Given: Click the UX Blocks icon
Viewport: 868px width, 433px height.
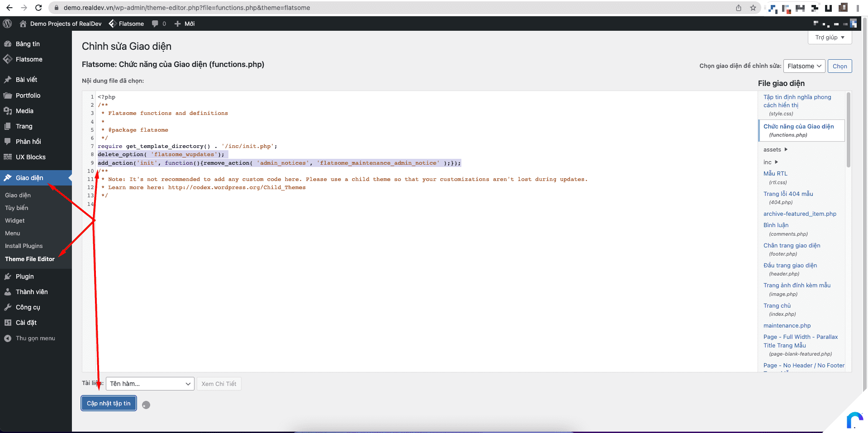Looking at the screenshot, I should 8,157.
